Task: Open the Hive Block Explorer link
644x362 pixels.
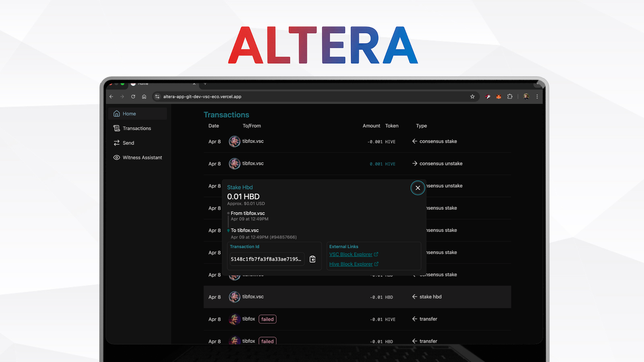Action: [x=354, y=264]
